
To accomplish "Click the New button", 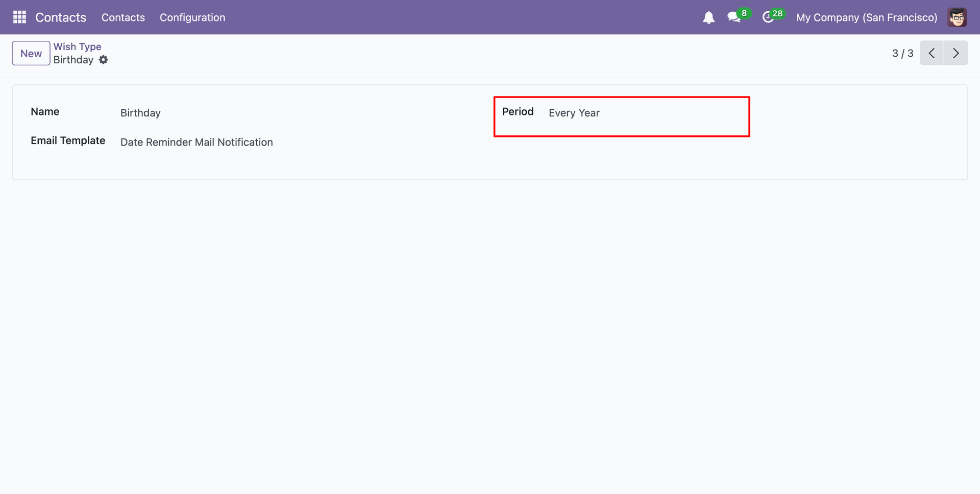I will 31,53.
